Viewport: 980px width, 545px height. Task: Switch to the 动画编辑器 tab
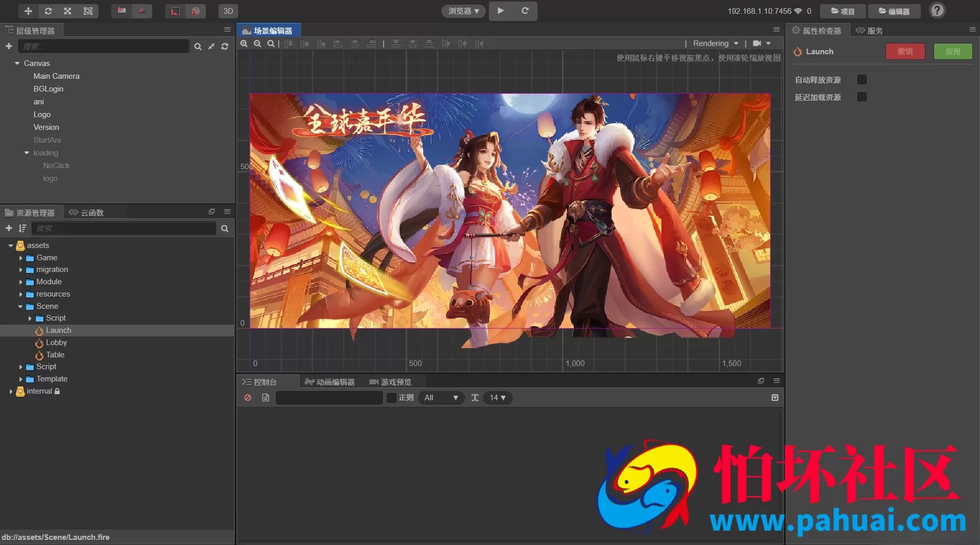coord(330,382)
